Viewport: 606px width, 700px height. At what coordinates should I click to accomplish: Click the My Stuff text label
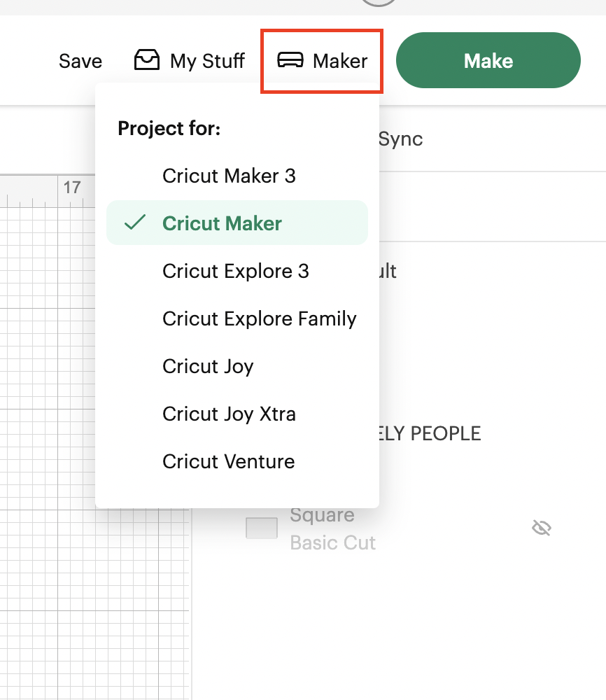[207, 61]
